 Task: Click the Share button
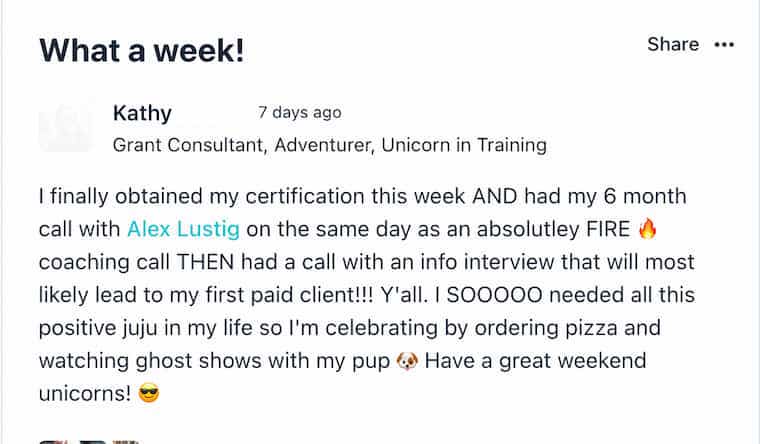pyautogui.click(x=673, y=45)
